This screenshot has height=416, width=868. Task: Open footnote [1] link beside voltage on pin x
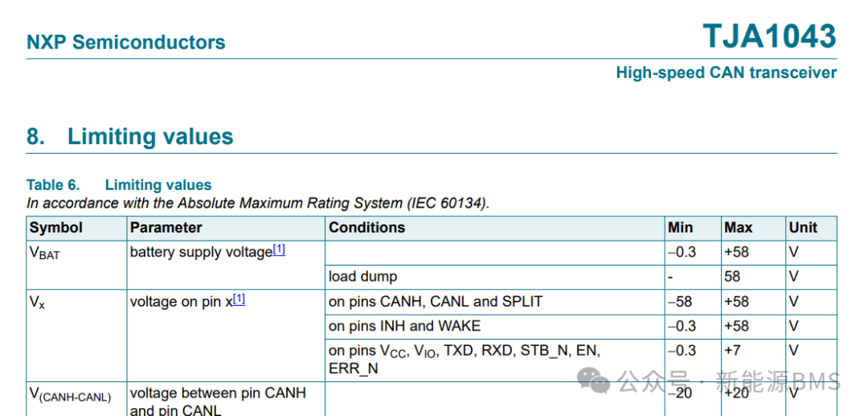click(239, 300)
